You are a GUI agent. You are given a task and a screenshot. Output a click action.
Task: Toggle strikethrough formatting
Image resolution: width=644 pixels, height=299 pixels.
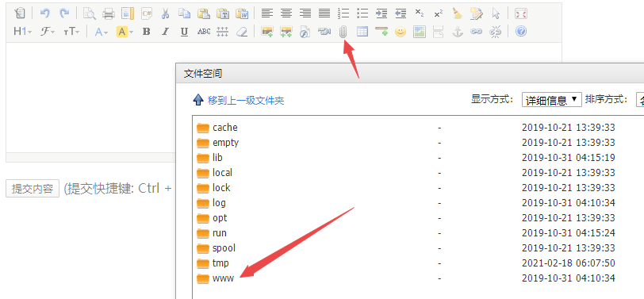204,32
